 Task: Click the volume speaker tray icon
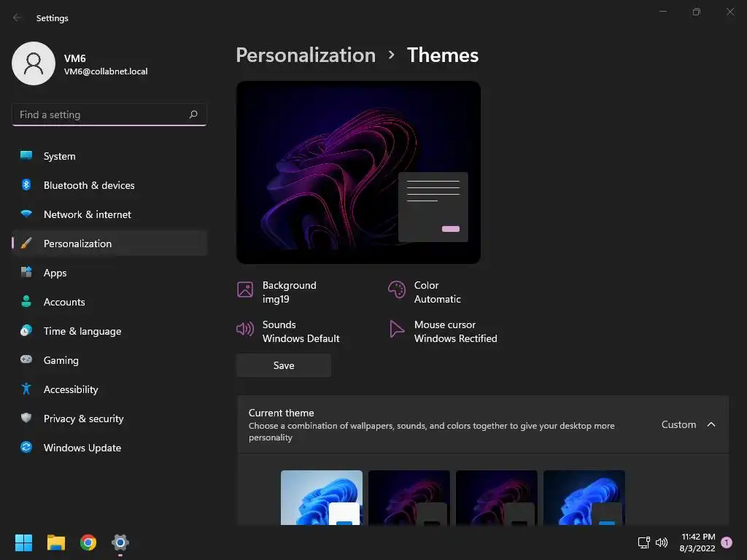(661, 542)
